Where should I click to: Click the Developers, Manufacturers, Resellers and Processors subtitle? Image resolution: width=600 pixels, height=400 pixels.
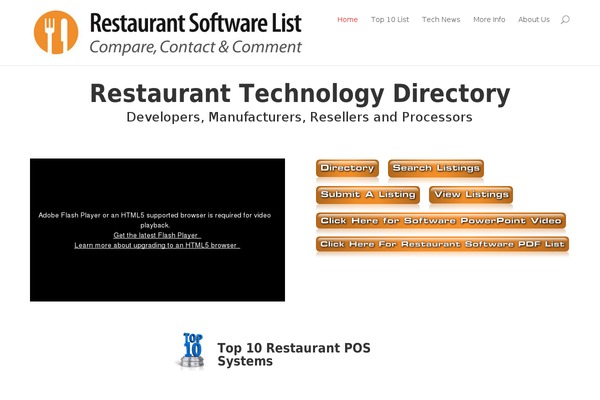pyautogui.click(x=299, y=117)
